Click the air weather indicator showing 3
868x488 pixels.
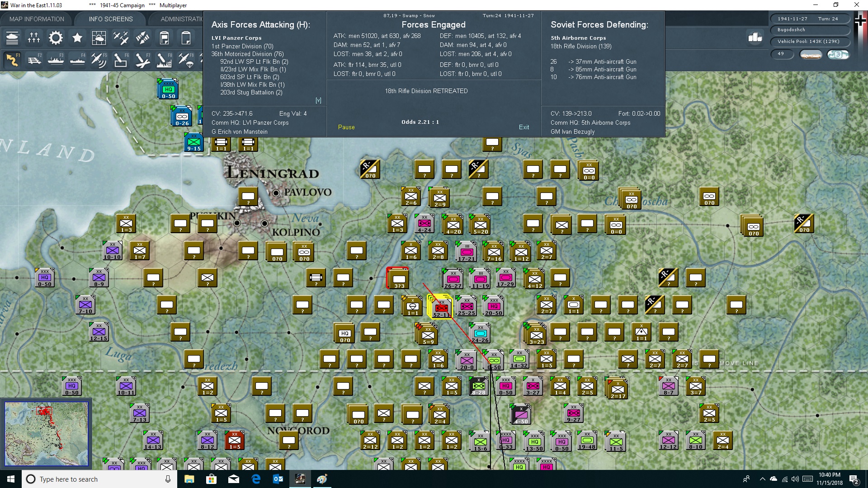click(838, 54)
